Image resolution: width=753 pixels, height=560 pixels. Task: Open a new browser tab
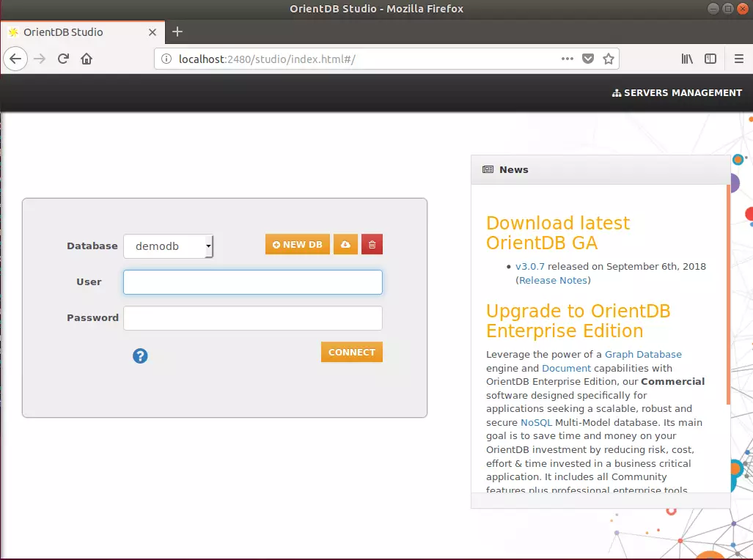[x=177, y=32]
